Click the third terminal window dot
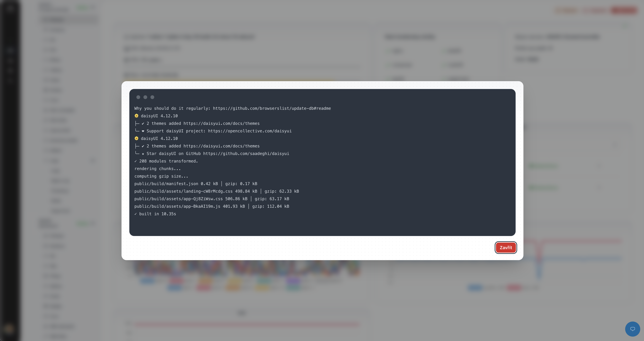This screenshot has width=644, height=341. (152, 97)
